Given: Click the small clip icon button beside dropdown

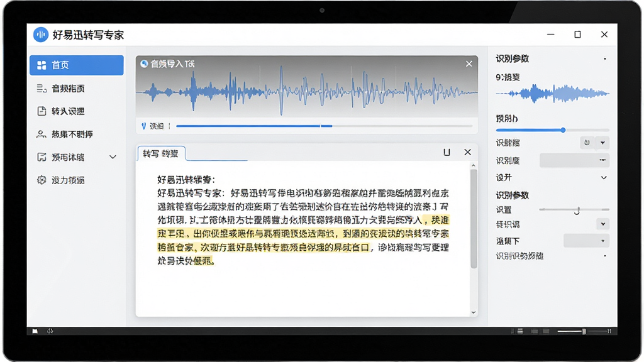Looking at the screenshot, I should pos(587,143).
